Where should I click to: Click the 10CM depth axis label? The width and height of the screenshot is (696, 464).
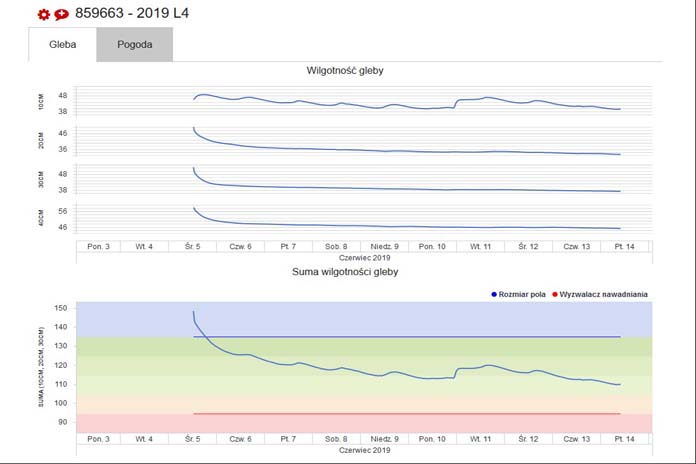[x=41, y=102]
